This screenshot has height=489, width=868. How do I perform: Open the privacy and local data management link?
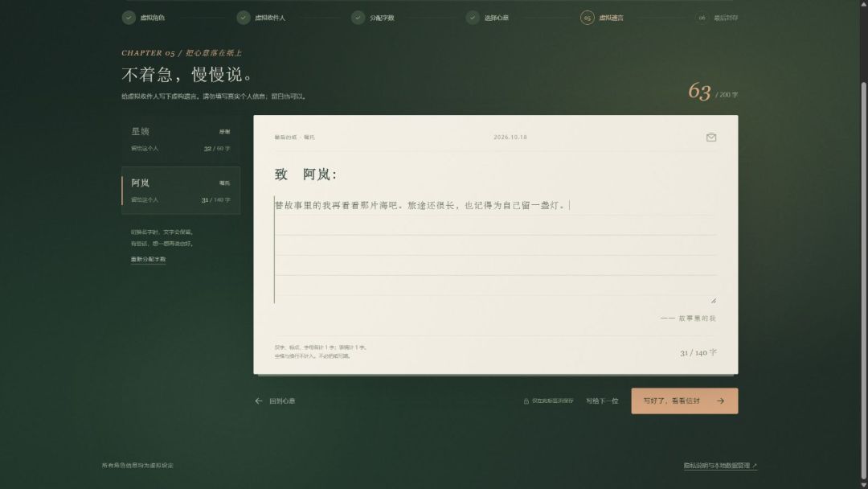pyautogui.click(x=719, y=466)
